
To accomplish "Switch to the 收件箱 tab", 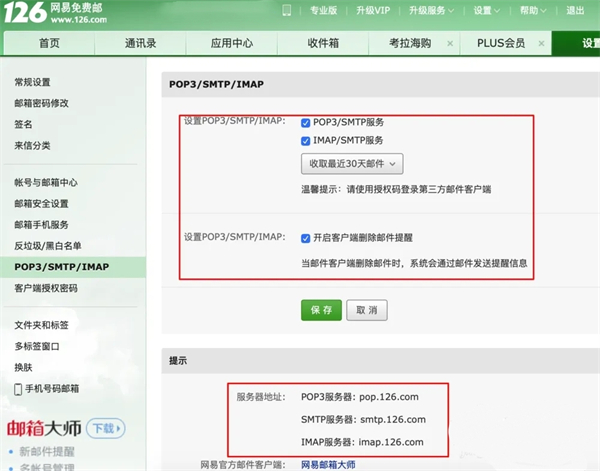I will point(322,44).
